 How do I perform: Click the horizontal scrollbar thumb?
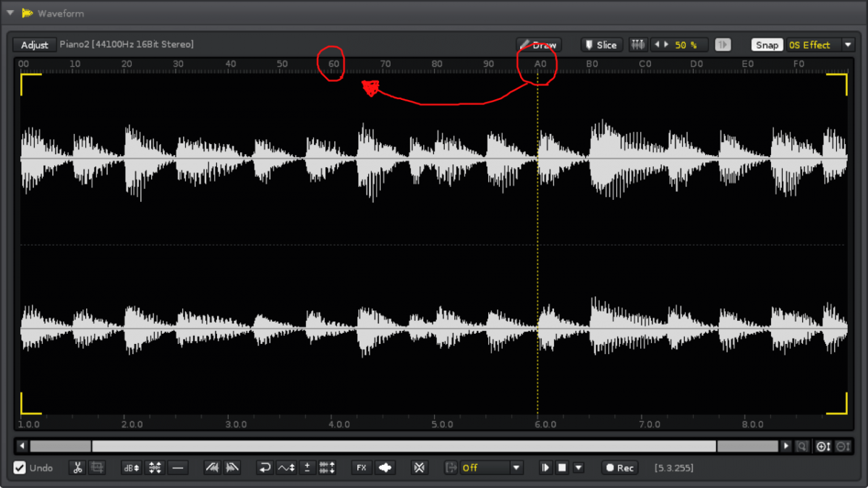pos(404,446)
